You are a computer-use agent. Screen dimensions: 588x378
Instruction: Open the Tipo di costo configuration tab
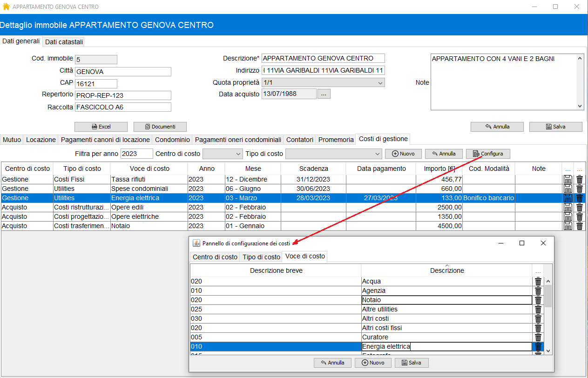click(x=262, y=257)
